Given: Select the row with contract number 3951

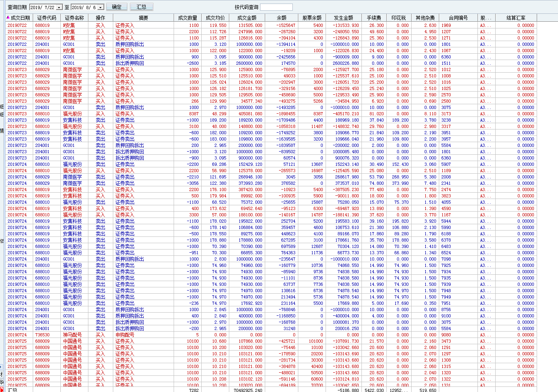Looking at the screenshot, I should point(271,133).
